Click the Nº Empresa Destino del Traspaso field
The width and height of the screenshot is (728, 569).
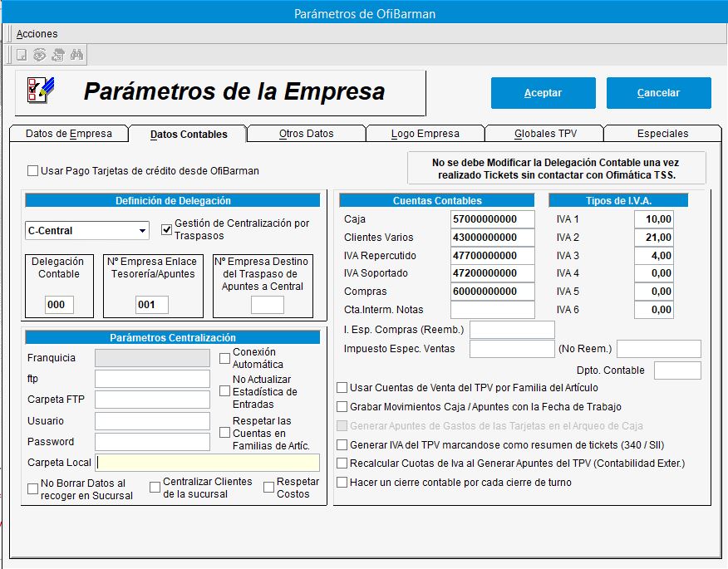[x=268, y=305]
